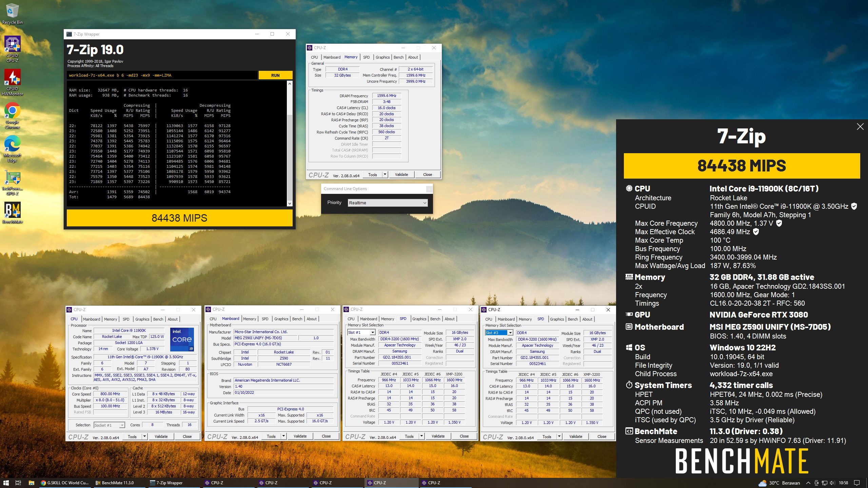Click the 7-Zip Wrapper title bar icon
Image resolution: width=868 pixels, height=488 pixels.
click(x=69, y=34)
